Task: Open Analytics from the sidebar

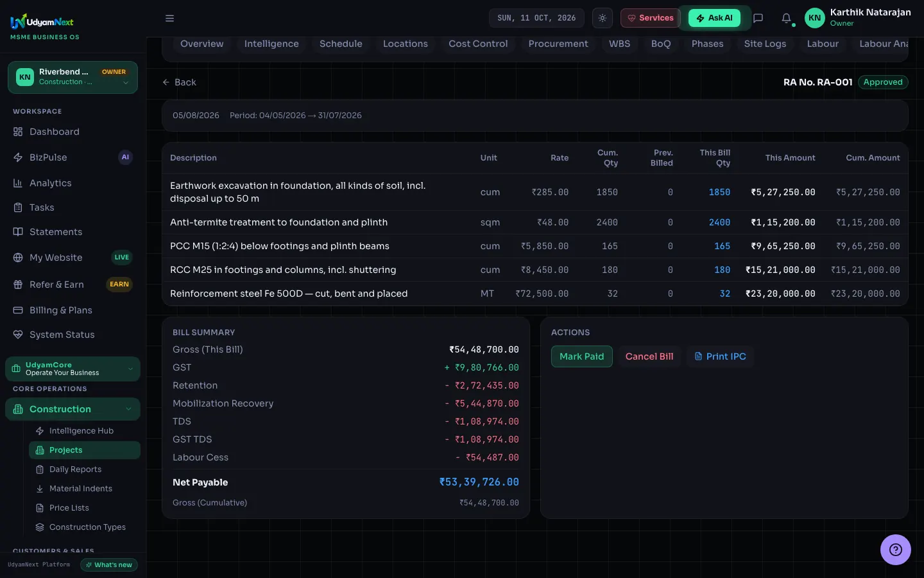Action: 73,183
